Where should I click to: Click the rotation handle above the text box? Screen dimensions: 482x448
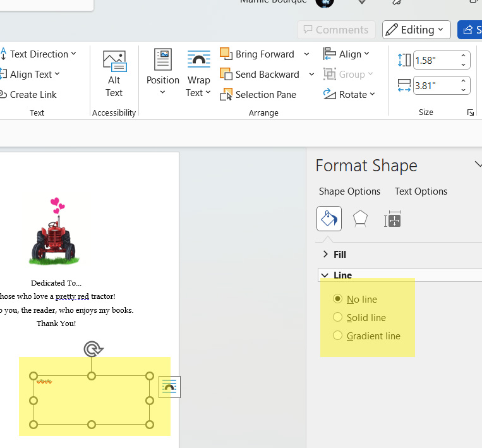tap(93, 348)
